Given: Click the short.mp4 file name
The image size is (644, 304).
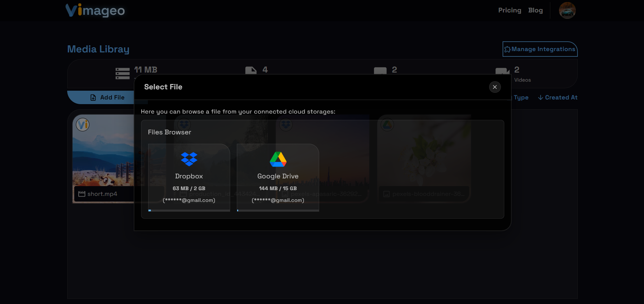Looking at the screenshot, I should 102,194.
